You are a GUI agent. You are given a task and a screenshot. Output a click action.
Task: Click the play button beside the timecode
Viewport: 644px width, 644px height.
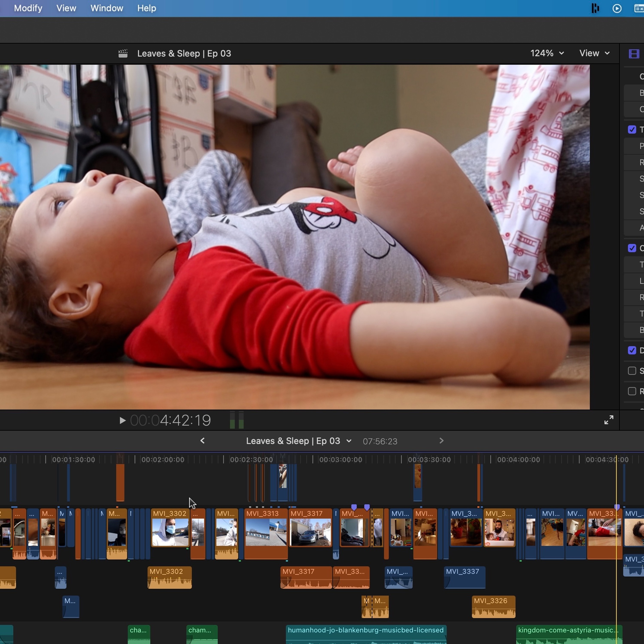coord(122,420)
